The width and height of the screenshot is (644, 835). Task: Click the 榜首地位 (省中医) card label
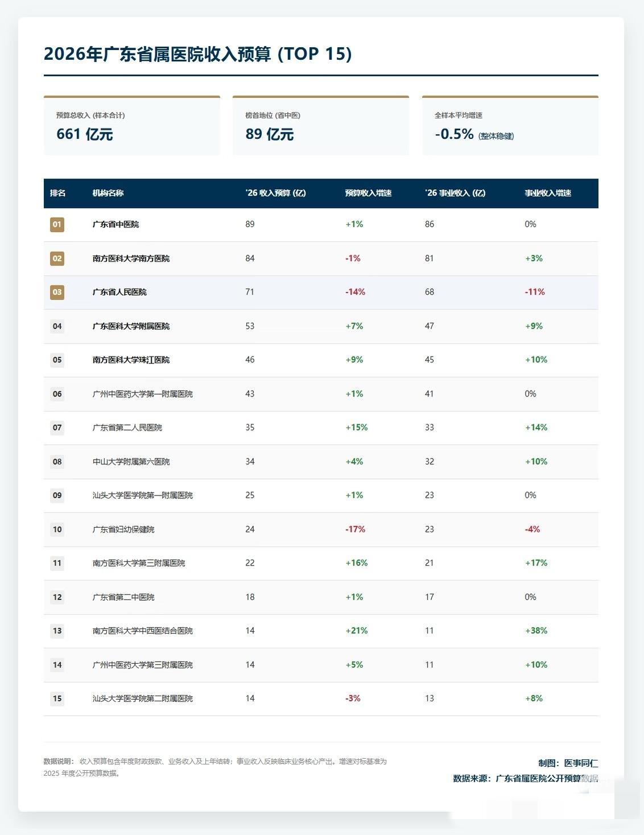point(273,115)
